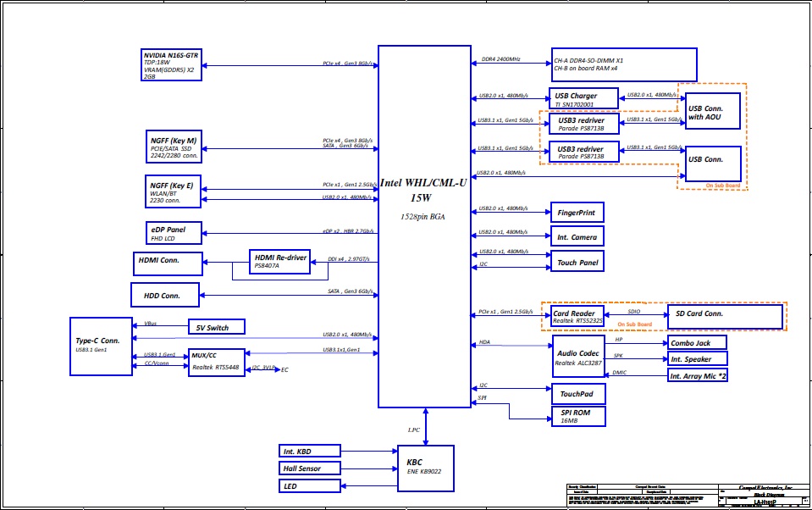Click the MUX/CC Realtek RTS5448 block
This screenshot has width=812, height=510.
[x=217, y=363]
